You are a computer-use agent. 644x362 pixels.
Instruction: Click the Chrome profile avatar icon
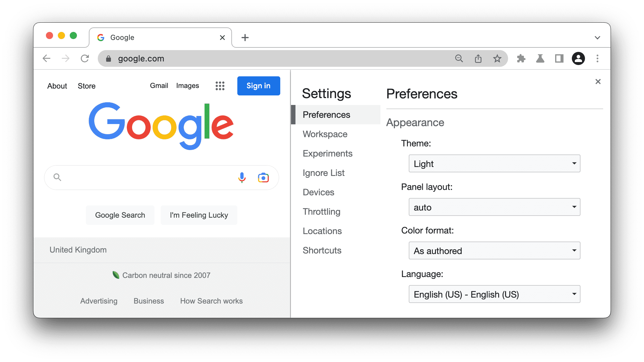click(578, 58)
